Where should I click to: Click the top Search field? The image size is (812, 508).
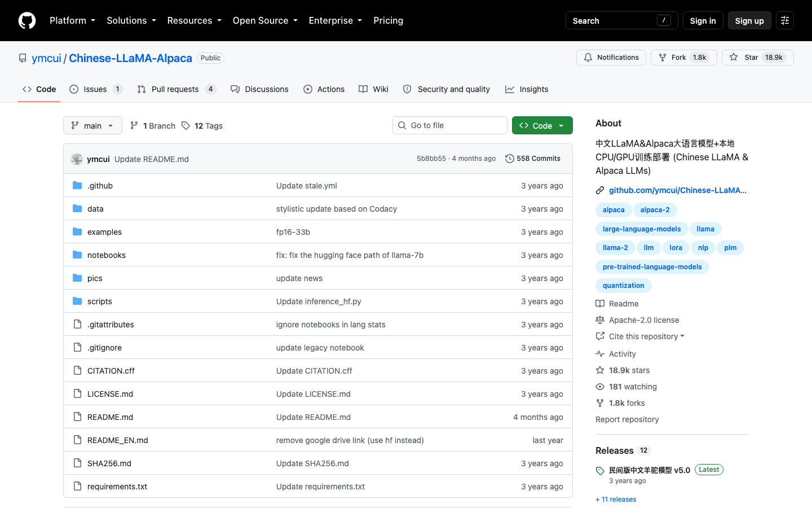click(621, 20)
